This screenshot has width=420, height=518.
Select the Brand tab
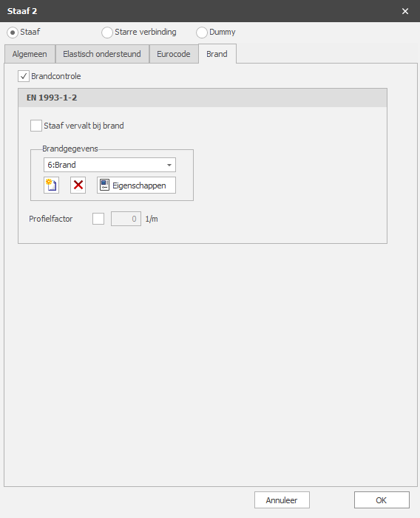tap(217, 53)
